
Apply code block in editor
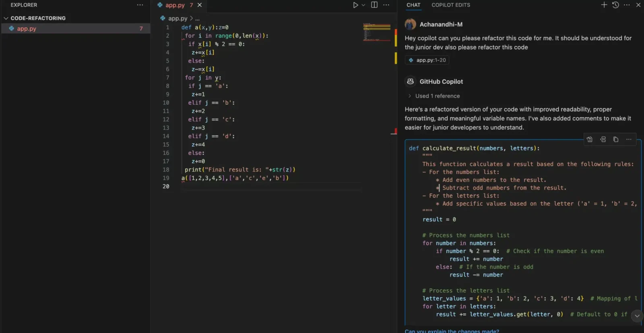pyautogui.click(x=590, y=139)
